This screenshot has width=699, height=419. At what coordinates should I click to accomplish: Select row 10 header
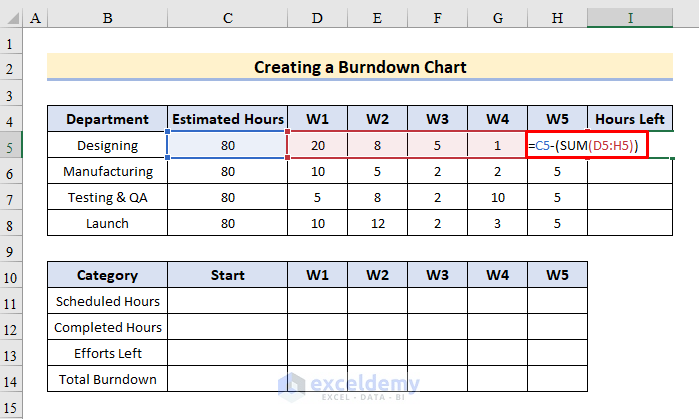coord(11,275)
